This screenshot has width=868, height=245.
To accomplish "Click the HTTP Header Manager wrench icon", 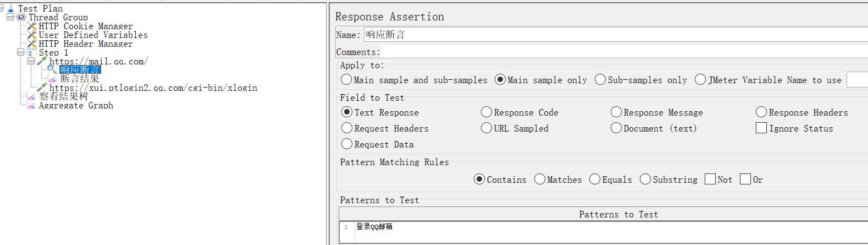I will (x=32, y=43).
